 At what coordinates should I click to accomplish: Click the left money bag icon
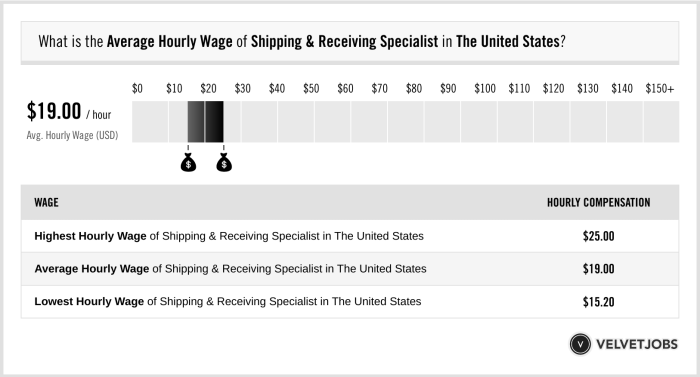(188, 162)
